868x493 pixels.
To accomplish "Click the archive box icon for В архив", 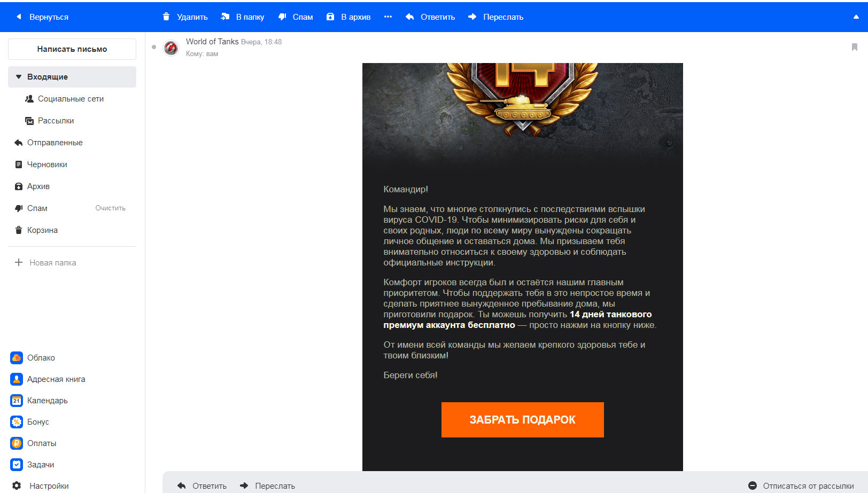I will click(330, 17).
